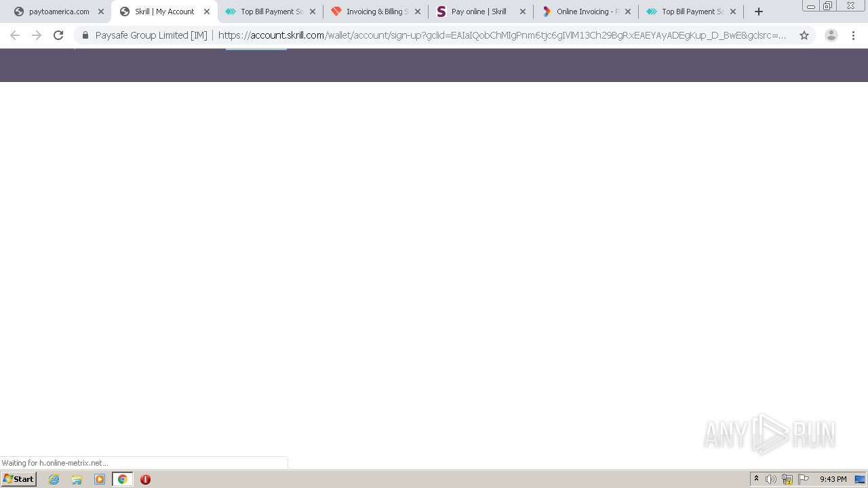The image size is (868, 488).
Task: Close the first Top Bill Payment tab
Action: pos(313,12)
